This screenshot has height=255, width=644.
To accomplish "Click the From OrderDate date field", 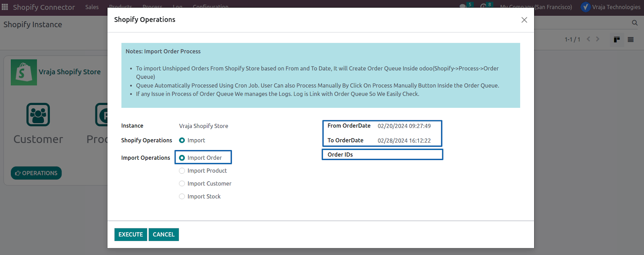I will (404, 126).
